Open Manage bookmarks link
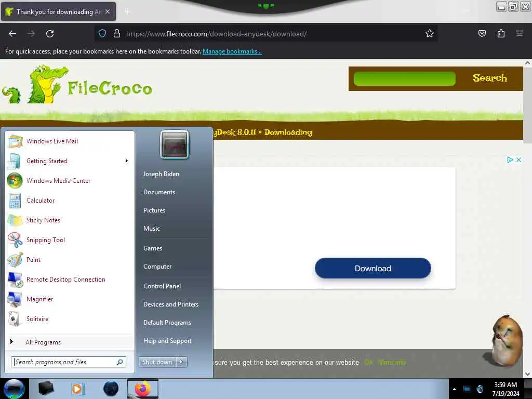The height and width of the screenshot is (399, 532). (232, 51)
